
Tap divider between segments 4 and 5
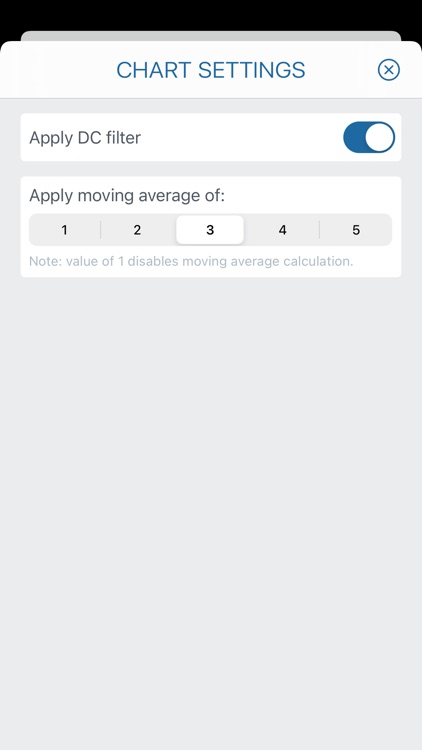[320, 230]
